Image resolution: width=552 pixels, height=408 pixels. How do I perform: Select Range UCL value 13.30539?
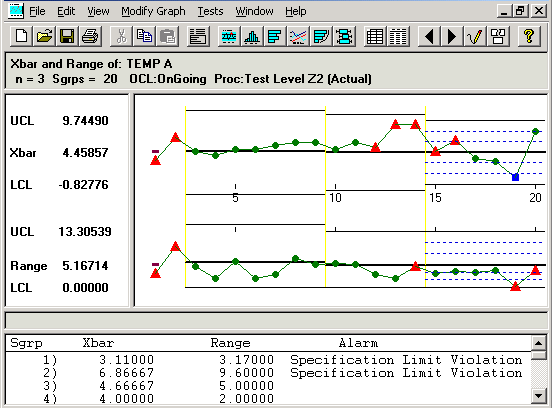point(85,232)
